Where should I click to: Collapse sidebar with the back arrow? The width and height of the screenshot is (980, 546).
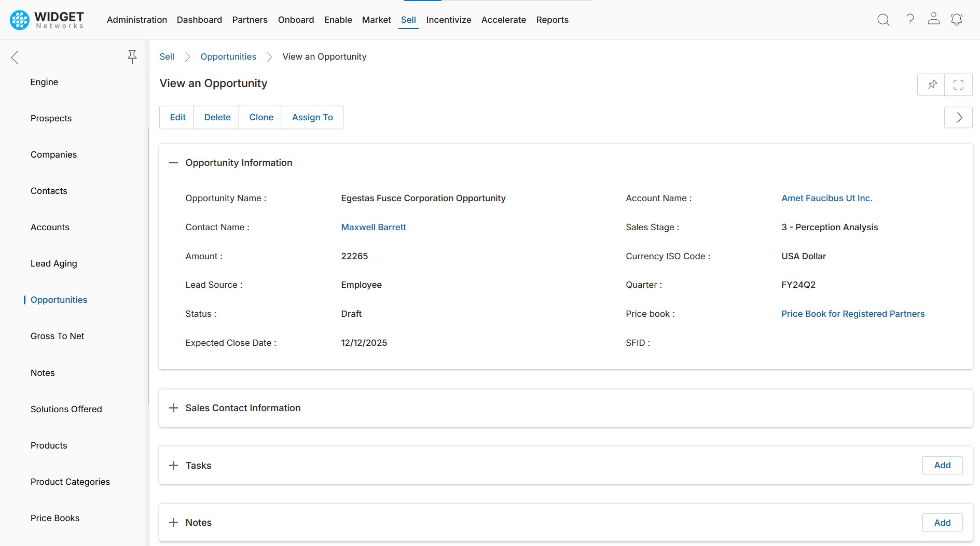pyautogui.click(x=15, y=58)
